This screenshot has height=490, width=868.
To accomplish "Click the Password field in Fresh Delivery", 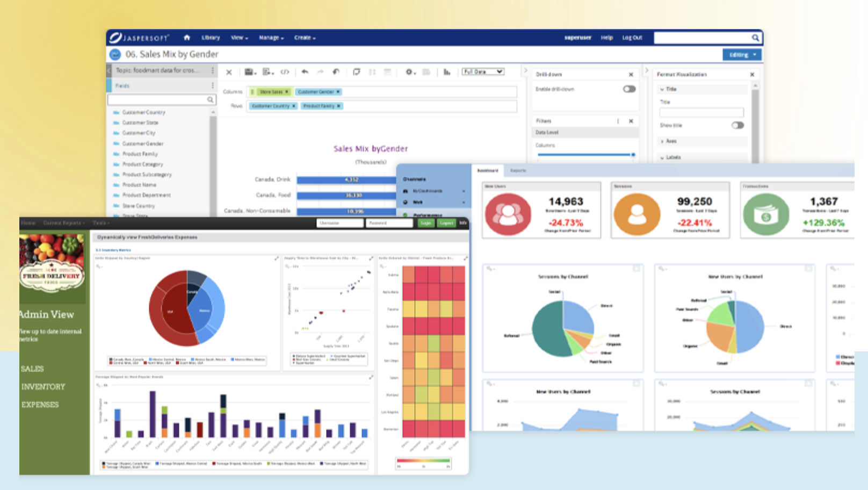I will 389,223.
